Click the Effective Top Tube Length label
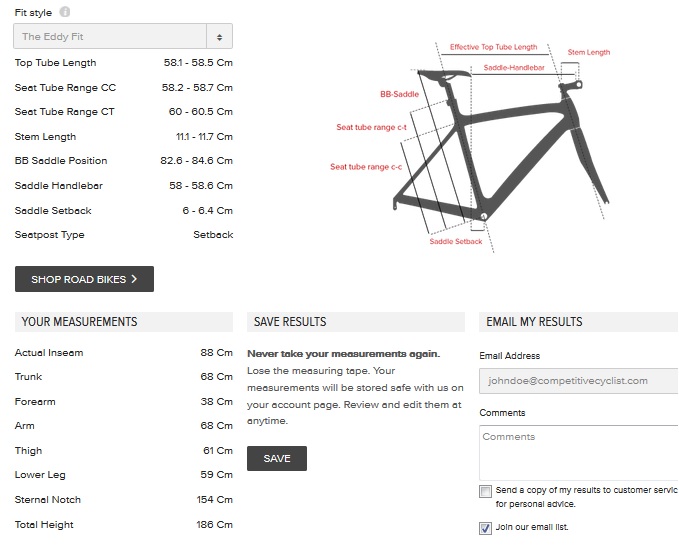The image size is (679, 553). (493, 47)
